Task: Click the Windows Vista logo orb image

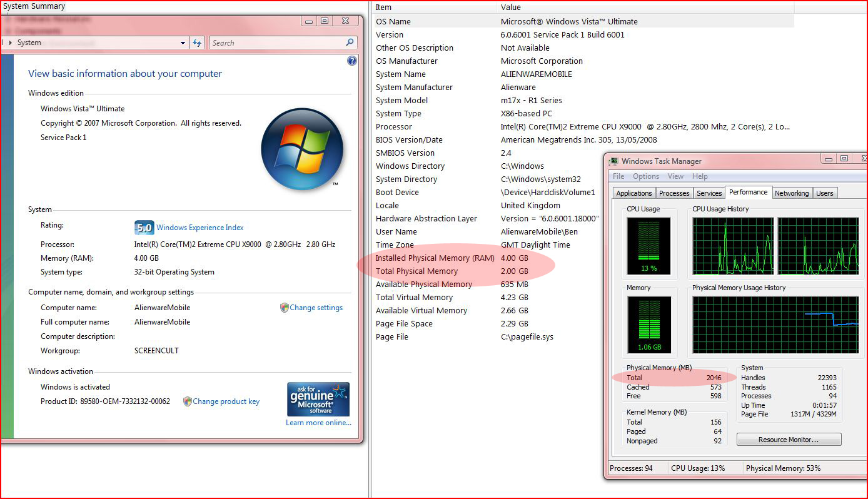Action: [302, 149]
